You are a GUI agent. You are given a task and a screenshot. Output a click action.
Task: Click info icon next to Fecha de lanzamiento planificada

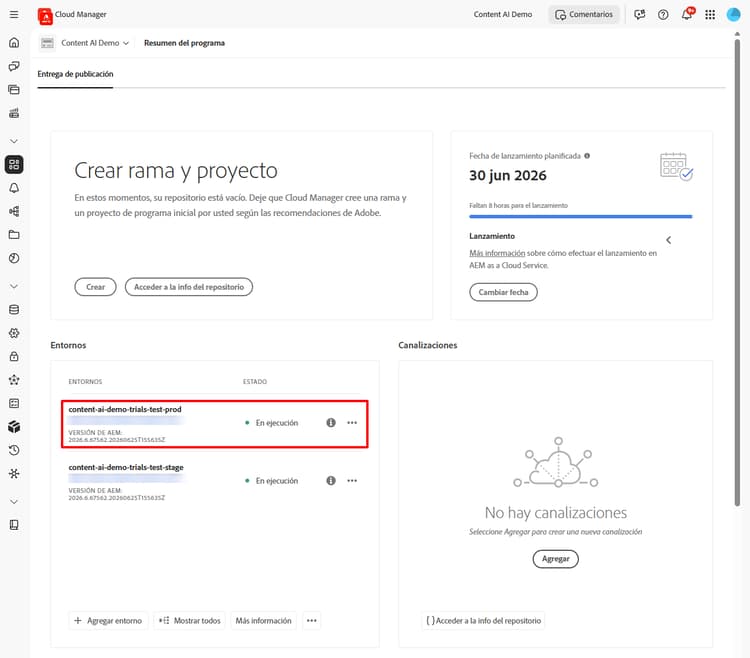(x=587, y=156)
